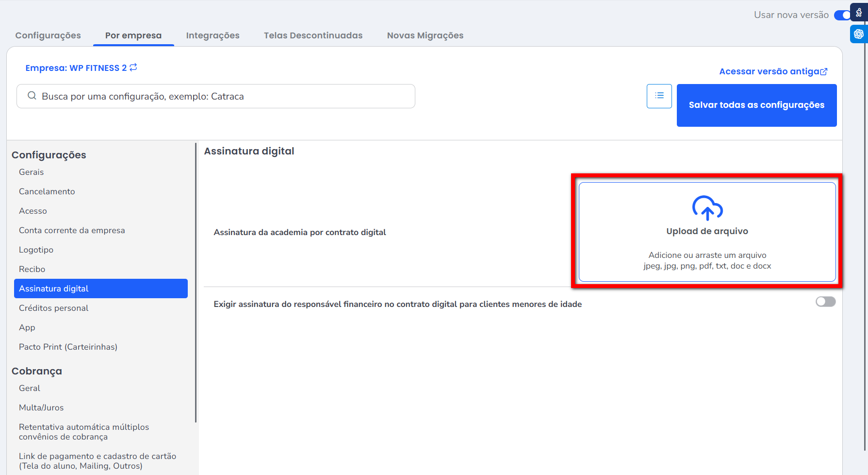868x475 pixels.
Task: Click the cloud upload icon
Action: tap(707, 208)
